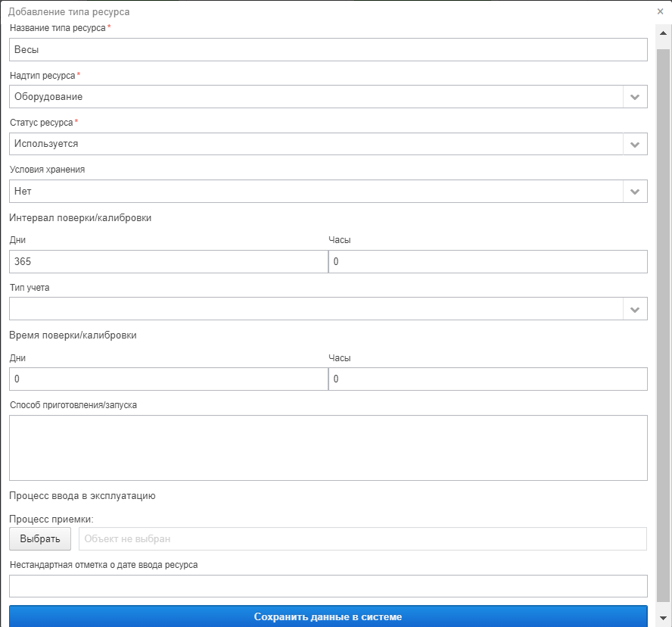The image size is (672, 627).
Task: Click the 'Тип учета' label
Action: (30, 288)
